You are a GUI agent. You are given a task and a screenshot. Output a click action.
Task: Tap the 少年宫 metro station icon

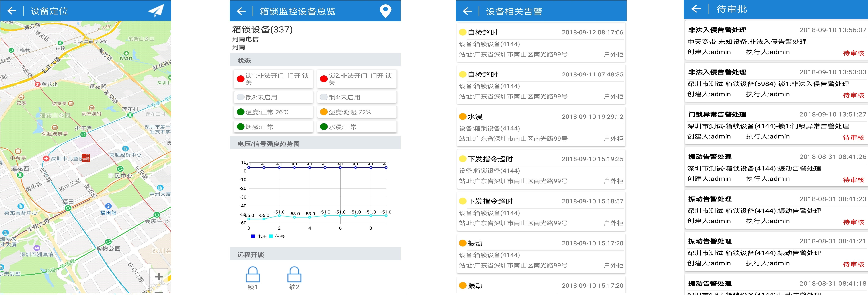pos(83,135)
